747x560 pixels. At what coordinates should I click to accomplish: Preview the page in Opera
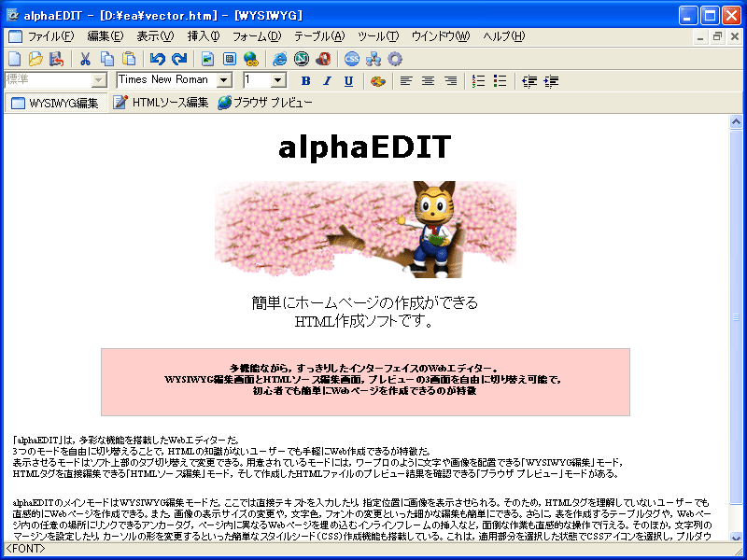tap(323, 59)
